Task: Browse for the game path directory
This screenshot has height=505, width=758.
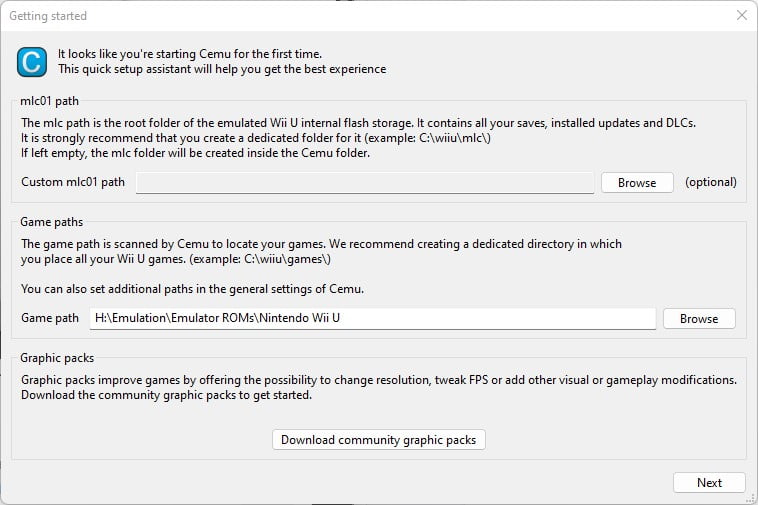Action: pyautogui.click(x=699, y=318)
